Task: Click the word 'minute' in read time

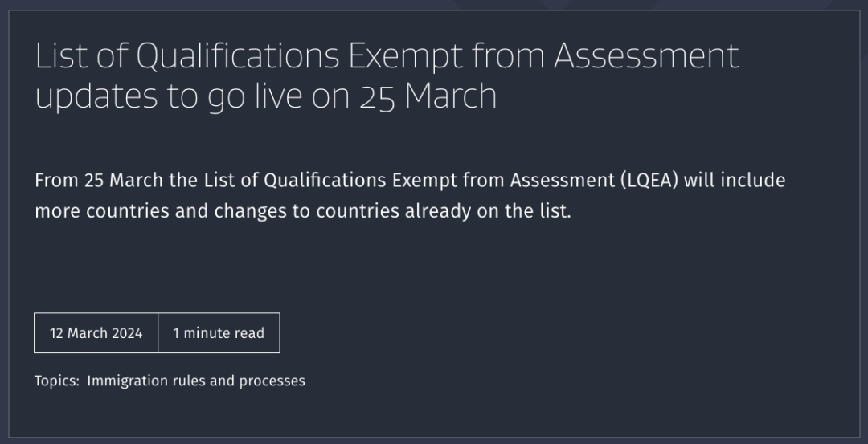Action: (207, 333)
